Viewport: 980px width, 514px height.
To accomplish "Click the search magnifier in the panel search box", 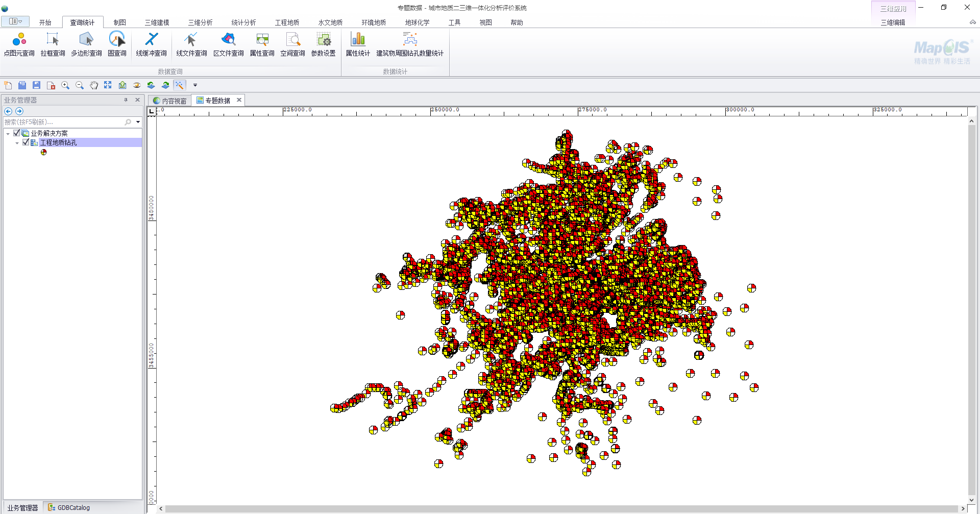I will pos(128,122).
